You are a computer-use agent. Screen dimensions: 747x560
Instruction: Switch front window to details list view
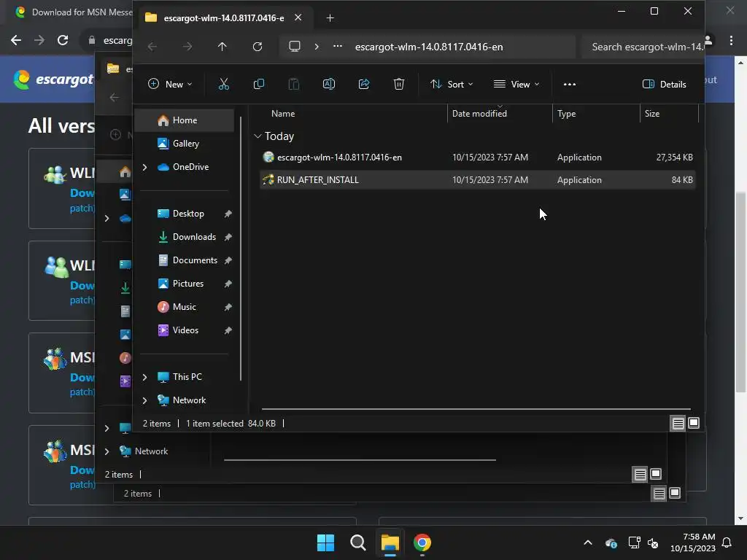[x=678, y=424]
